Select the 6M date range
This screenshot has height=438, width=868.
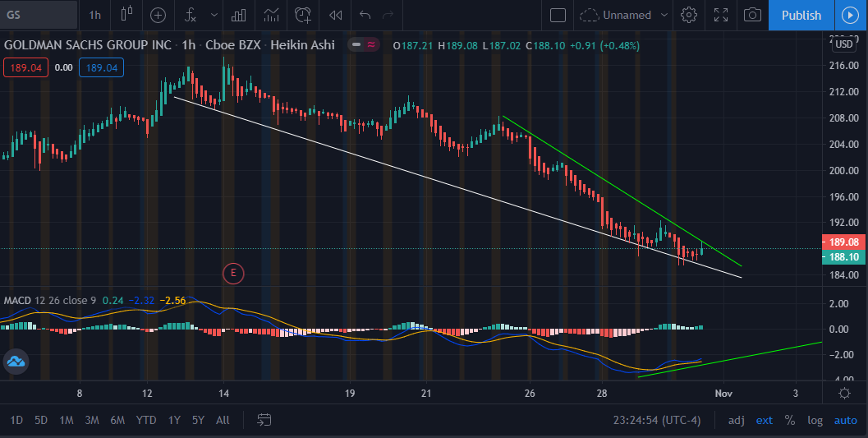[x=117, y=420]
